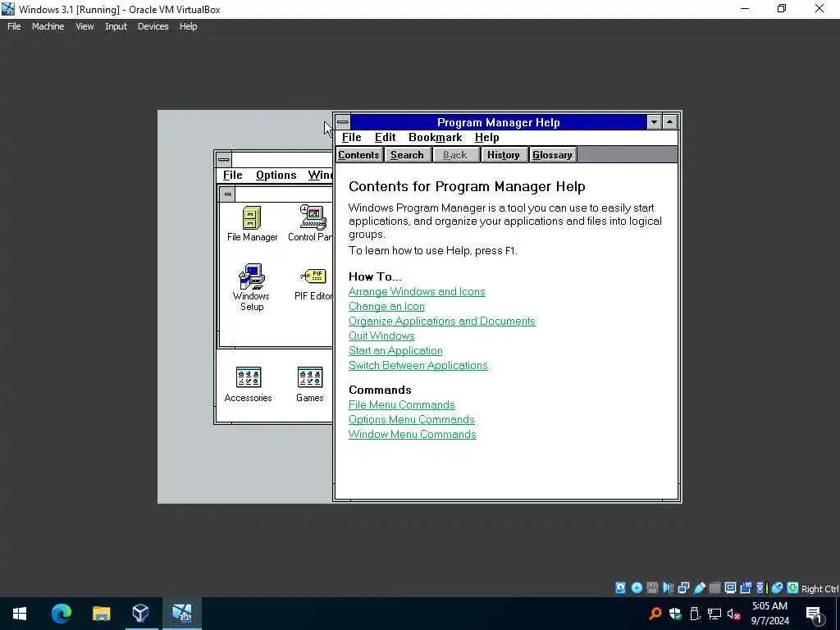Open VirtualBox Devices menu
The width and height of the screenshot is (840, 630).
(x=153, y=26)
